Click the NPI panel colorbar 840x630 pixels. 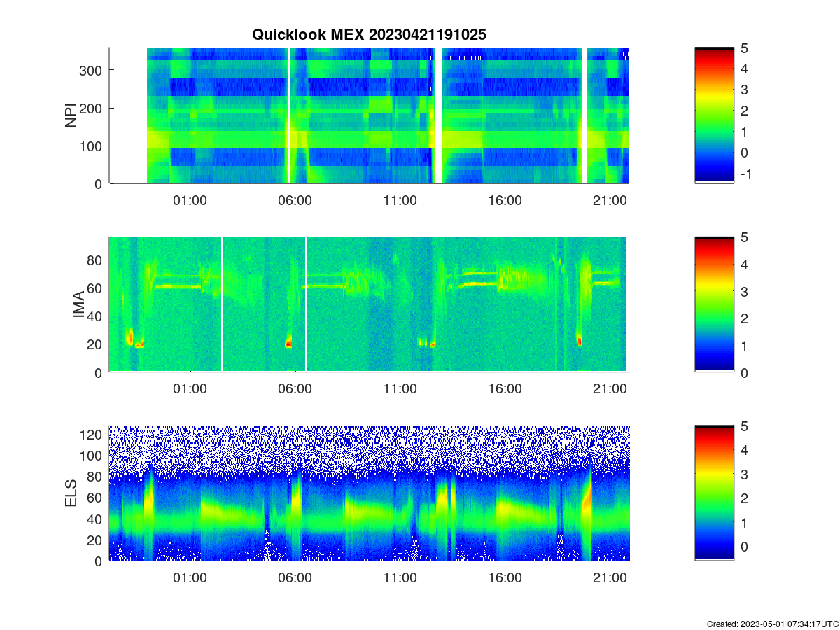coord(714,115)
